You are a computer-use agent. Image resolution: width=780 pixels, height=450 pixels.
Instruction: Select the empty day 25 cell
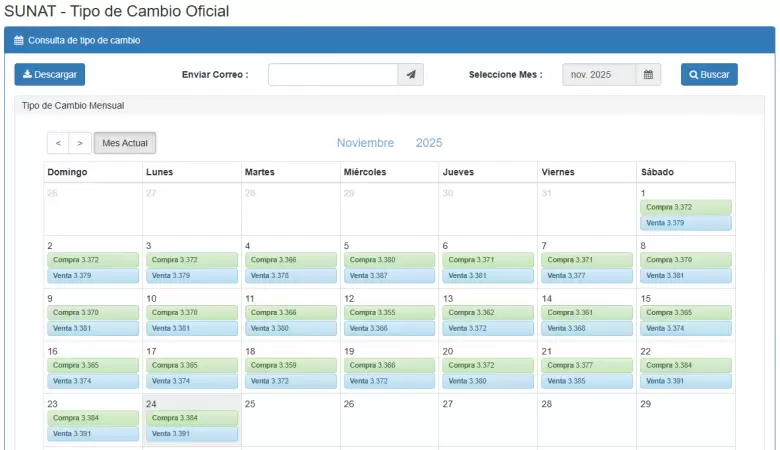click(290, 419)
